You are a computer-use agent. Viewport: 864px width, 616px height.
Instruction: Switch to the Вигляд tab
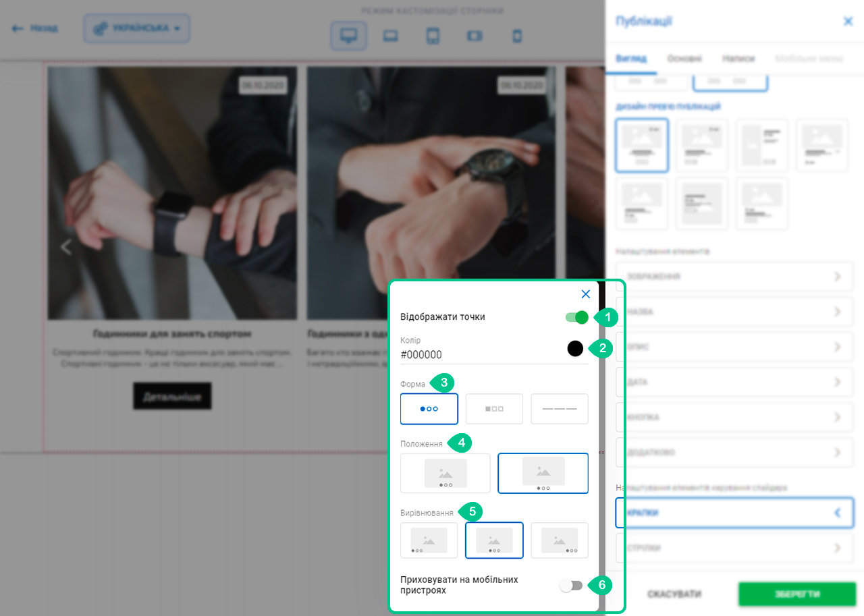(x=631, y=59)
